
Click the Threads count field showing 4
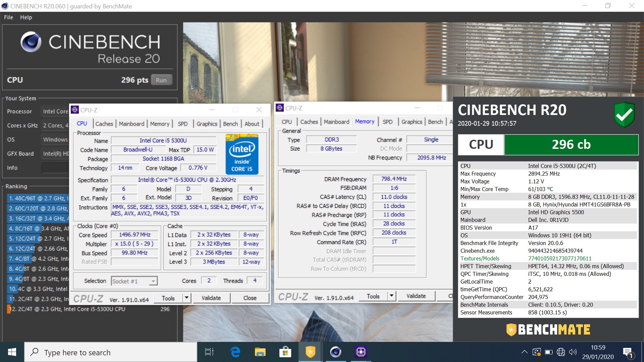point(255,281)
